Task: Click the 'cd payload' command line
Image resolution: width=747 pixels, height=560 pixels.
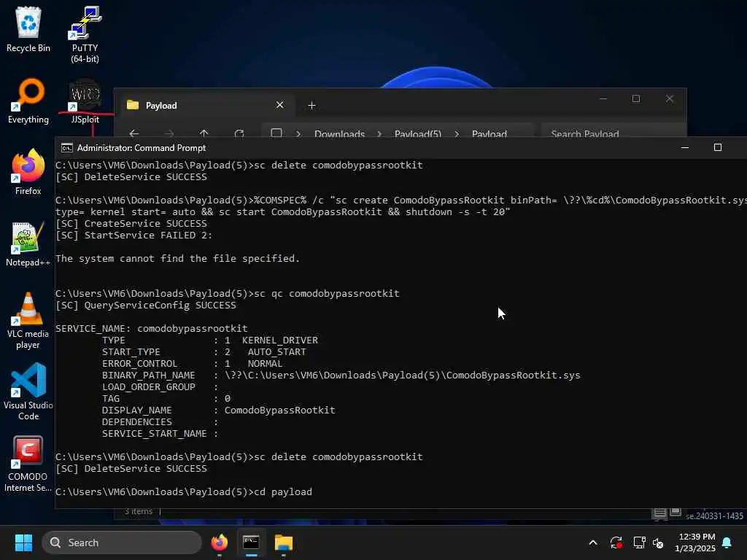Action: (184, 492)
